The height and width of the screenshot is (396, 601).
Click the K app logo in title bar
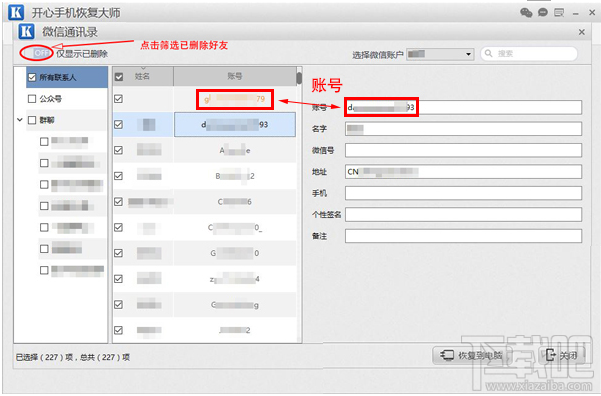pos(16,12)
